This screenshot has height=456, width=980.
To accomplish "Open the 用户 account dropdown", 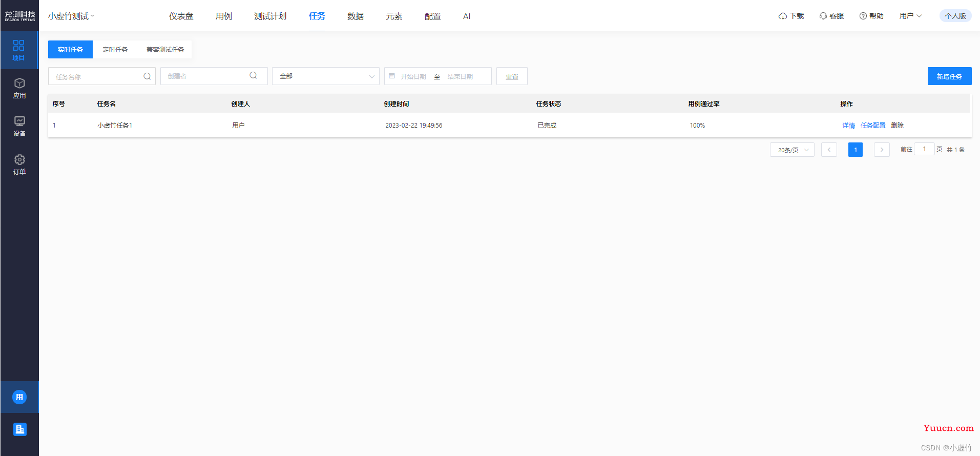I will (910, 16).
